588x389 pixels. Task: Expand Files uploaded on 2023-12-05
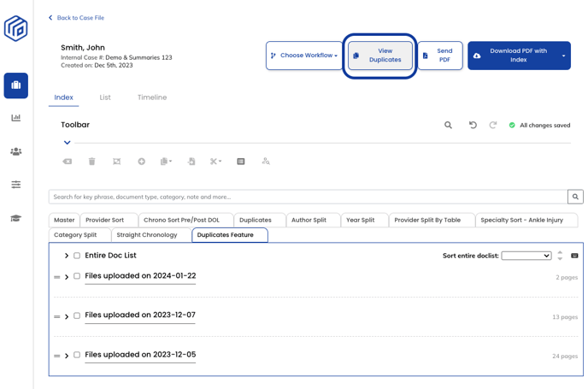pos(67,356)
